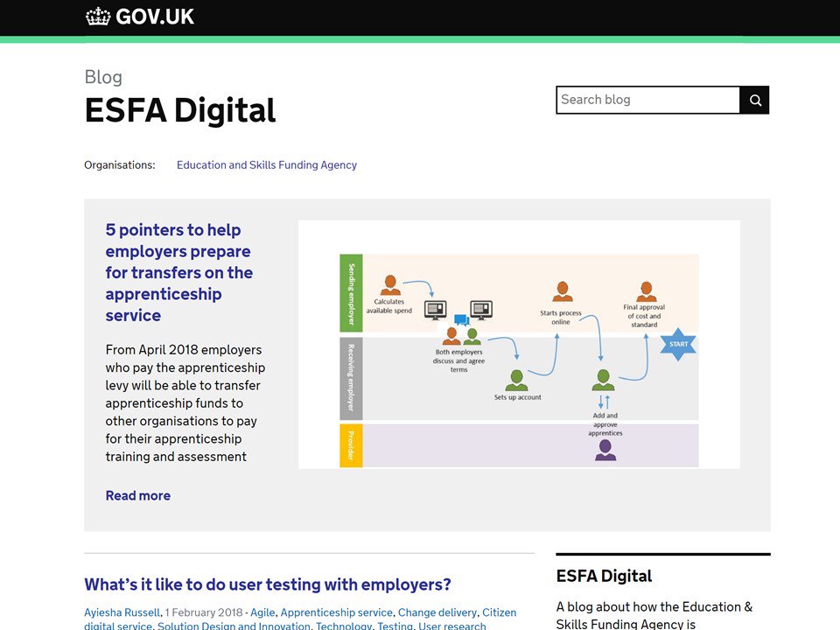The image size is (840, 630).
Task: Open author Ayiesha Russell link
Action: 122,612
